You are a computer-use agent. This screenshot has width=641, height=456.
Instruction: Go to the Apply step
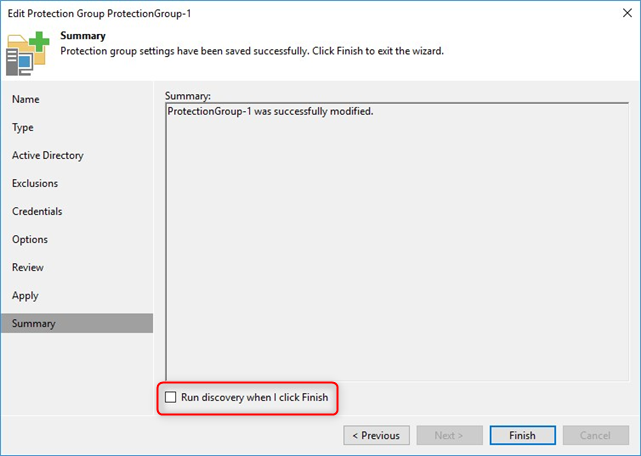(x=25, y=296)
